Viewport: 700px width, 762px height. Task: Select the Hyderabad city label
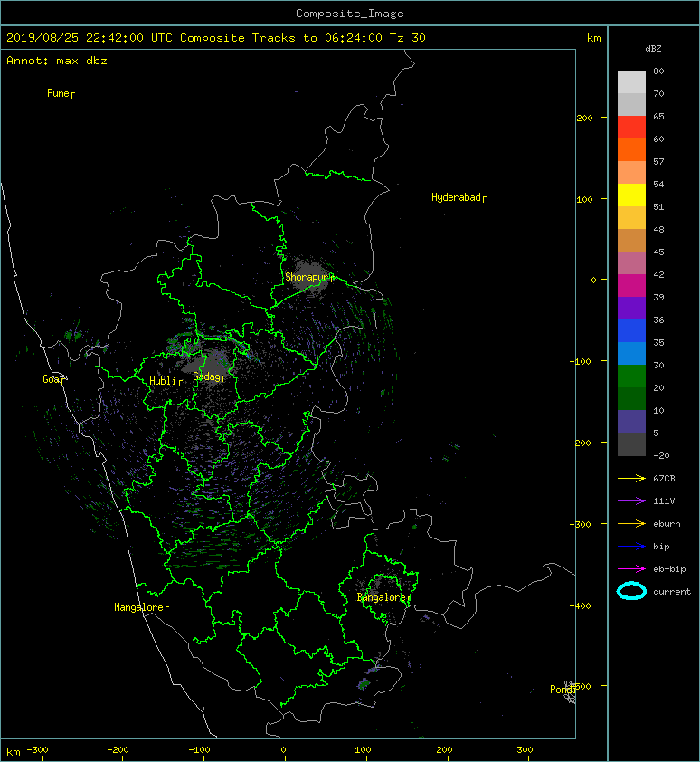coord(457,197)
